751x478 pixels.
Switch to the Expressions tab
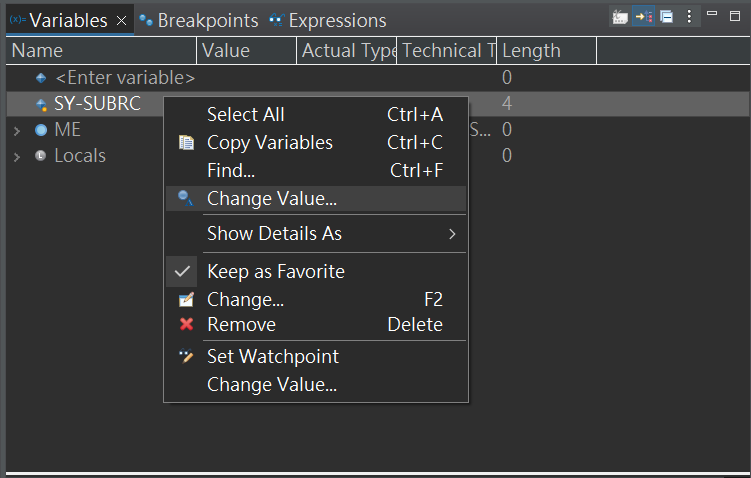(328, 20)
